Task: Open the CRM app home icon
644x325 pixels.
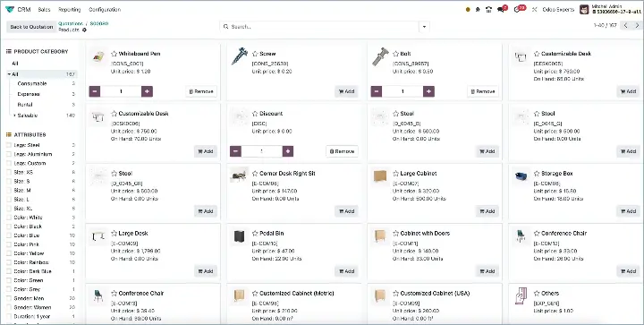Action: (10, 10)
